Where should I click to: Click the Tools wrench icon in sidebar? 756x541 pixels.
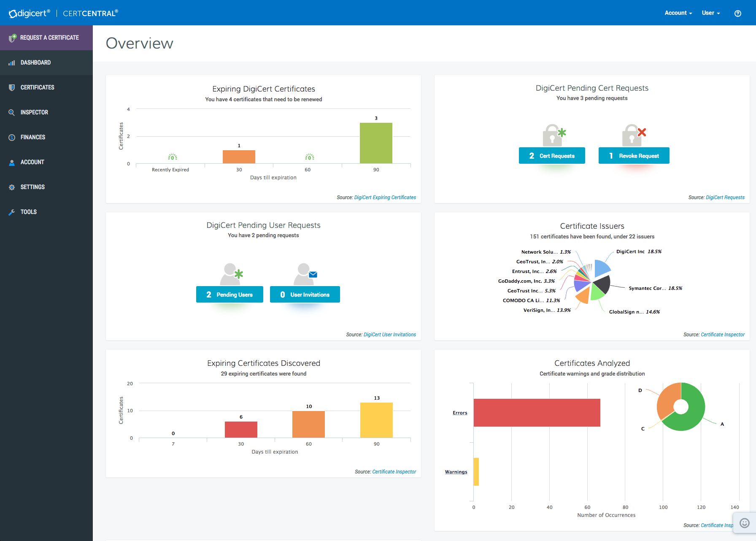[x=12, y=212]
